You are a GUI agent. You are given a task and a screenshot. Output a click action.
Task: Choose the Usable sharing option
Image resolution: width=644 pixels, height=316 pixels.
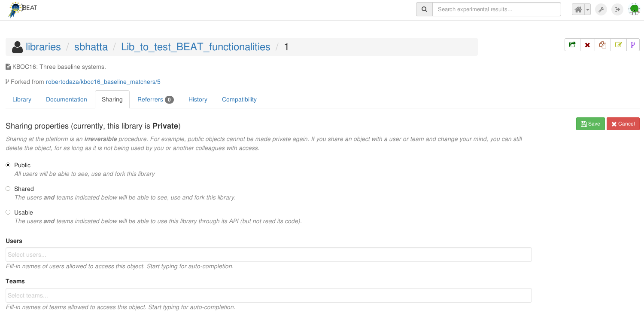pyautogui.click(x=8, y=212)
